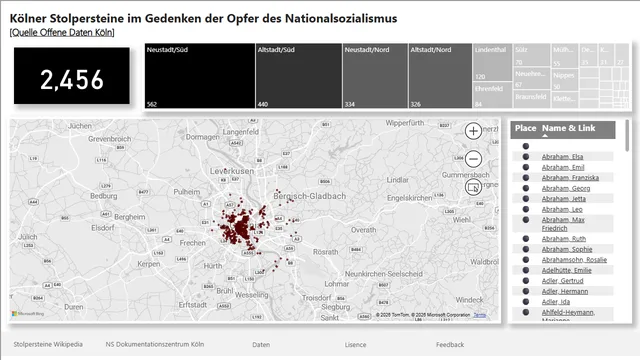Select Altstadt/Nord treemap tile
This screenshot has height=360, width=640.
coord(440,76)
